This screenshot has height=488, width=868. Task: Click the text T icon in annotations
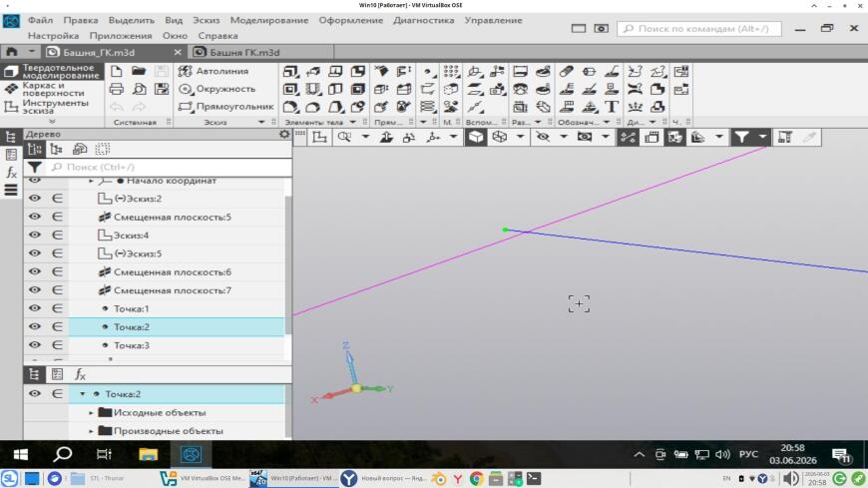click(612, 107)
